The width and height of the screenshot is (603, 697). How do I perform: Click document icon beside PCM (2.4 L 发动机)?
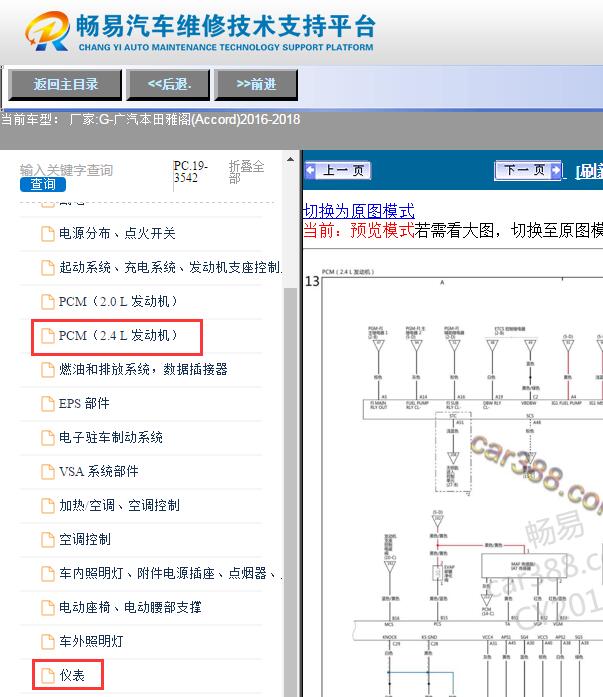pyautogui.click(x=48, y=336)
